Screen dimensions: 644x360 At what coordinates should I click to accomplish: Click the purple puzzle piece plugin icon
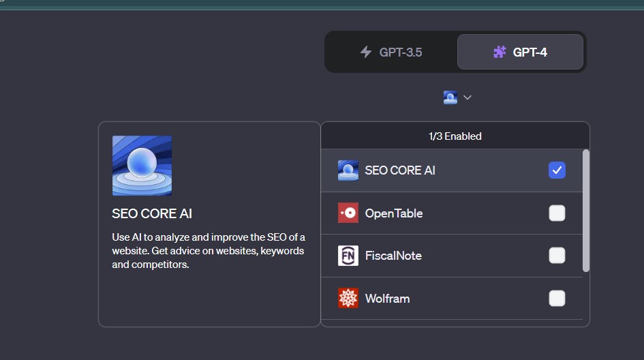(x=500, y=52)
